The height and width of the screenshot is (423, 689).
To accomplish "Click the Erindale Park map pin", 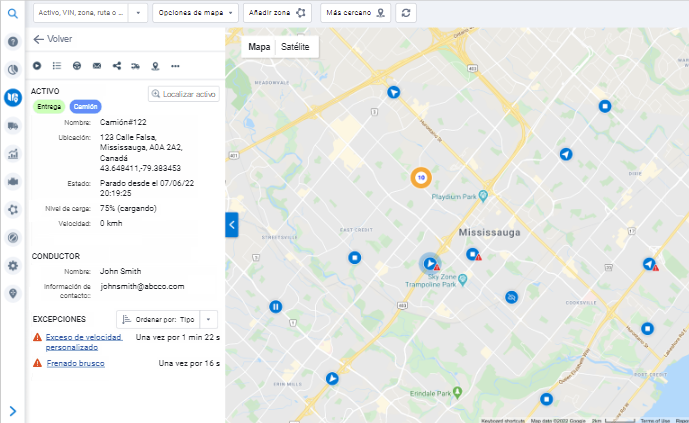I will [457, 392].
